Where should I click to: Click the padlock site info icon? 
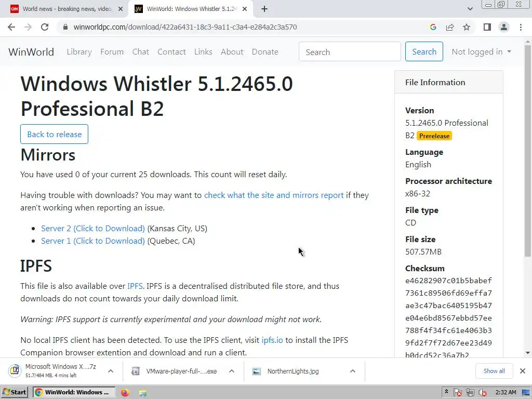[65, 27]
